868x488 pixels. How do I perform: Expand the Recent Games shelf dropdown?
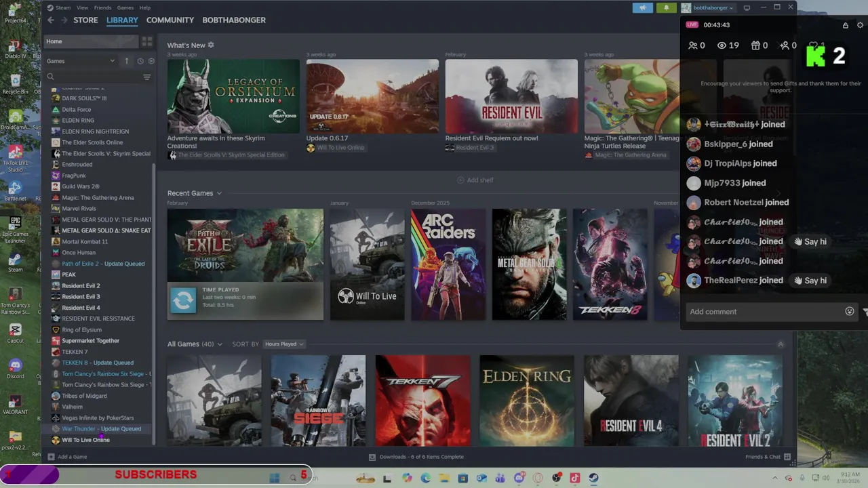click(219, 193)
